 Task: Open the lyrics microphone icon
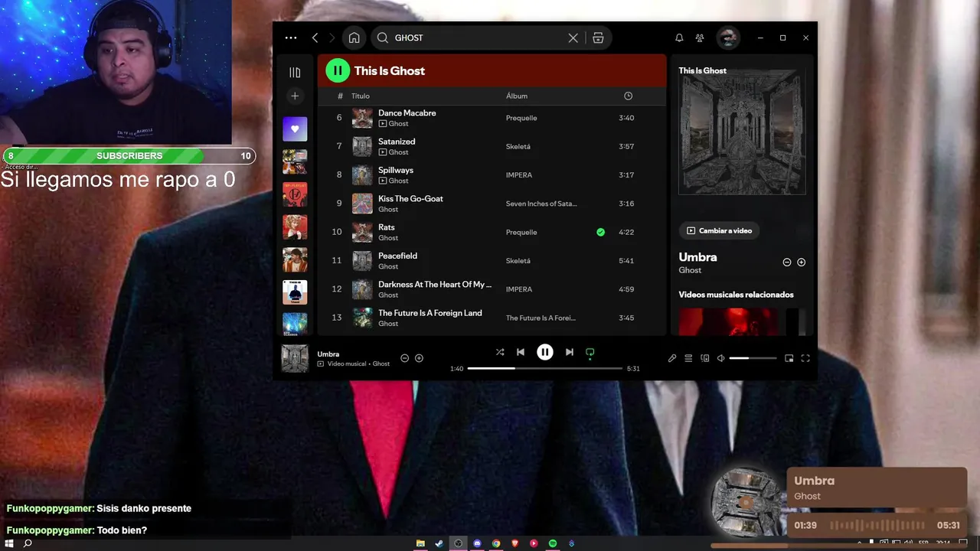tap(672, 358)
